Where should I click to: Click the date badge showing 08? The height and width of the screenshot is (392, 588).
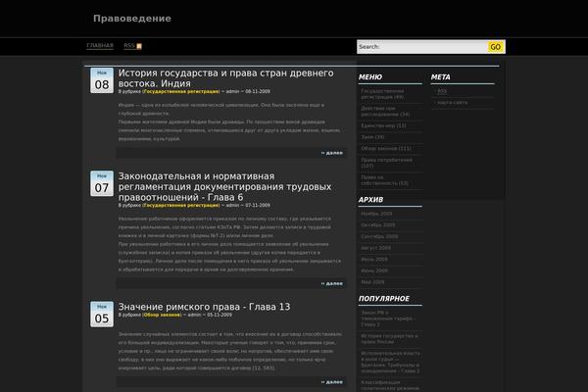tap(102, 80)
